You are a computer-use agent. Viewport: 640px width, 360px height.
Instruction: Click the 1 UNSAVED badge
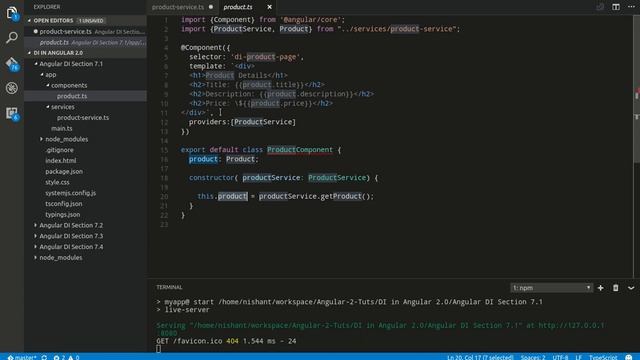click(91, 20)
